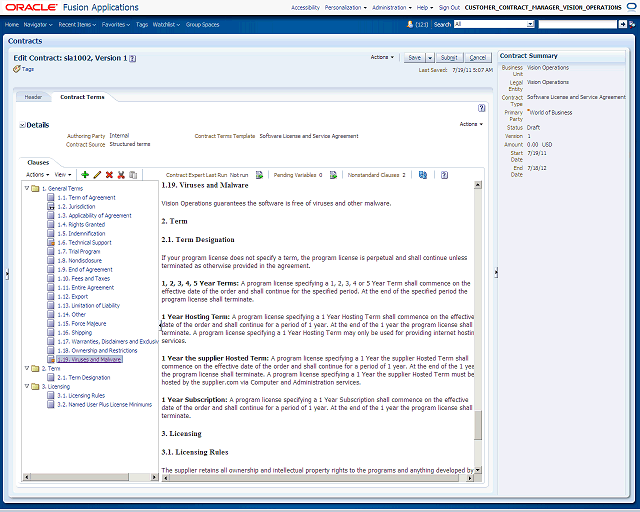Open the Clauses Actions menu
The image size is (640, 512).
[x=38, y=175]
